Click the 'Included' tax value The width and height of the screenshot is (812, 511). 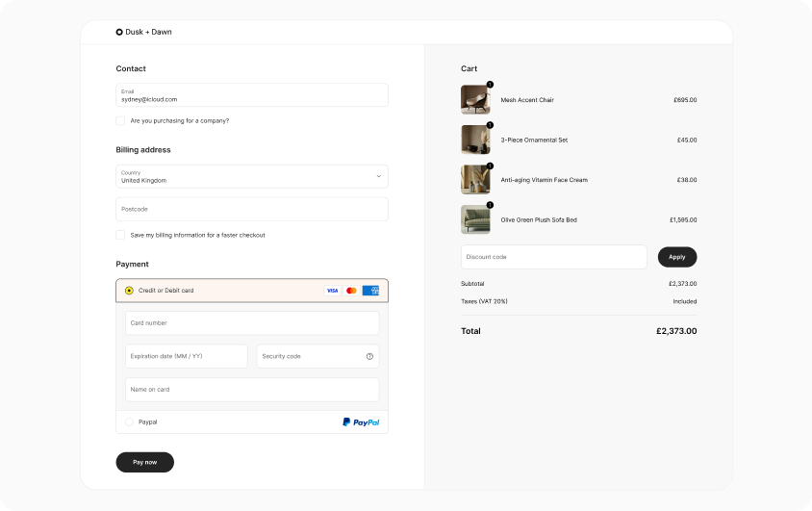[685, 301]
